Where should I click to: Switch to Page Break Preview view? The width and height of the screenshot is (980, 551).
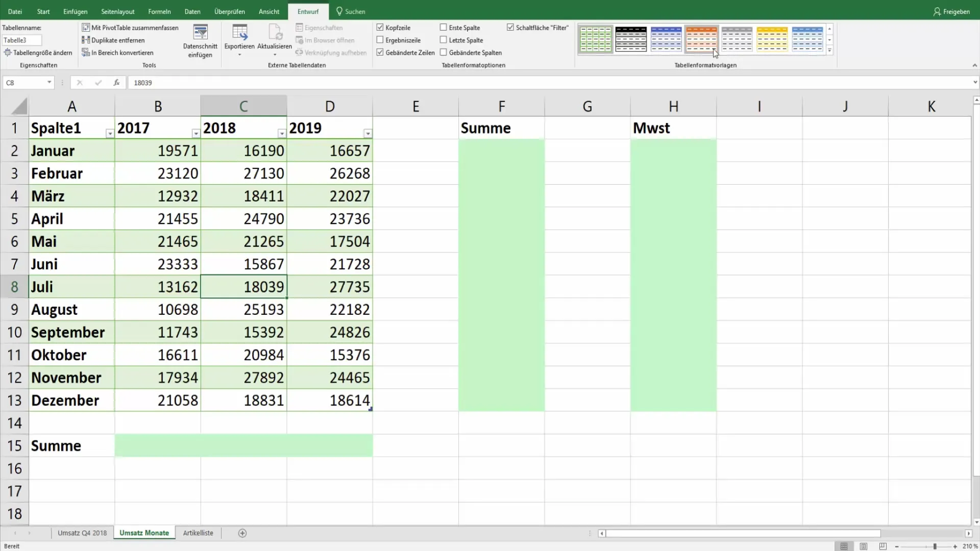click(x=883, y=546)
